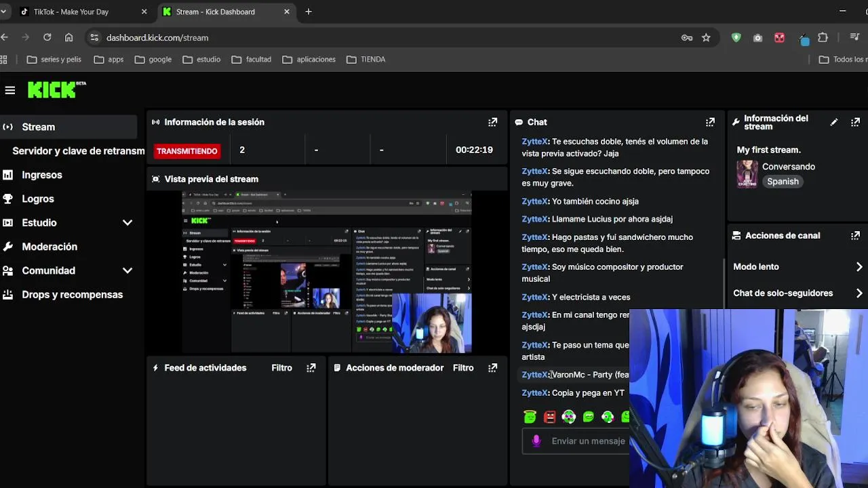868x488 pixels.
Task: Open the Moderación page
Action: (x=50, y=247)
